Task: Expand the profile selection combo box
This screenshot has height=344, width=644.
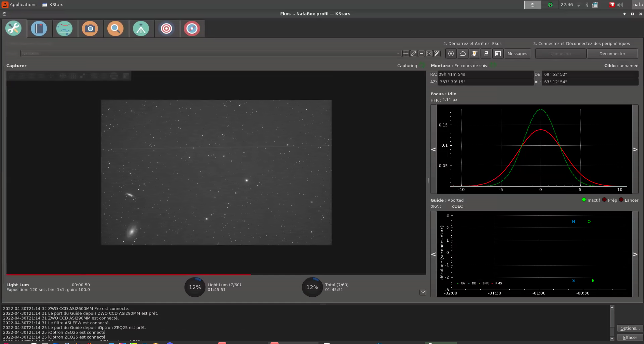Action: pyautogui.click(x=398, y=54)
